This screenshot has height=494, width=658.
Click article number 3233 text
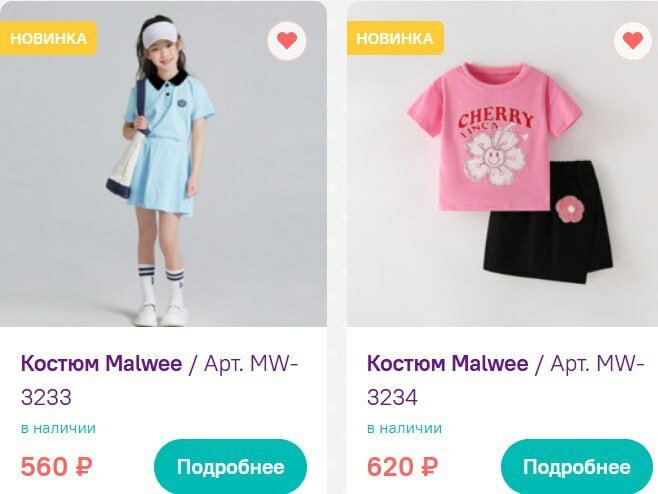point(46,397)
